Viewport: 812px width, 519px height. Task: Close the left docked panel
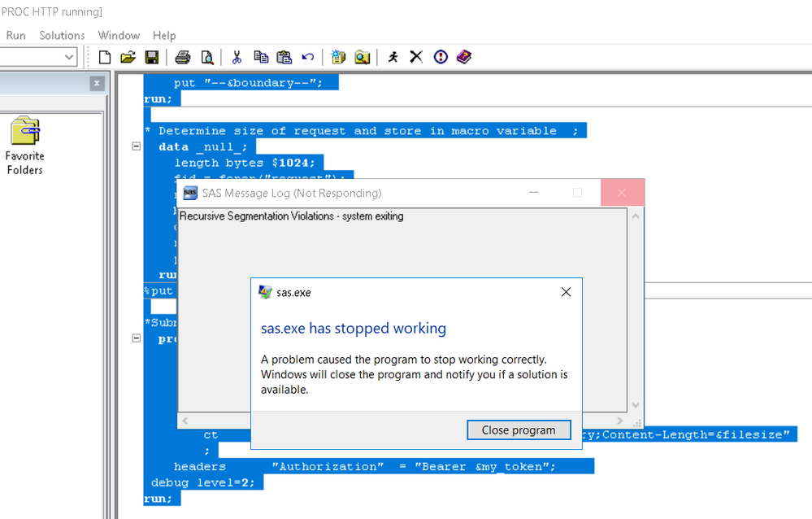coord(97,83)
